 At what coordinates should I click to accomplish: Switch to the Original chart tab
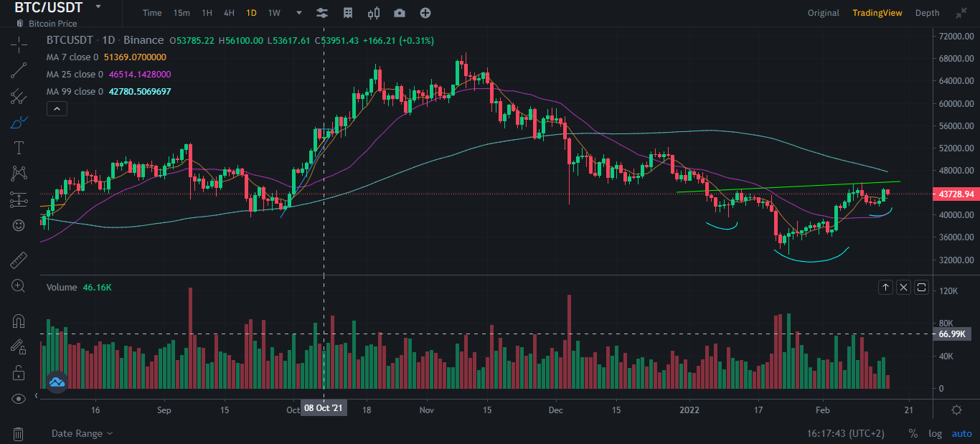point(823,13)
